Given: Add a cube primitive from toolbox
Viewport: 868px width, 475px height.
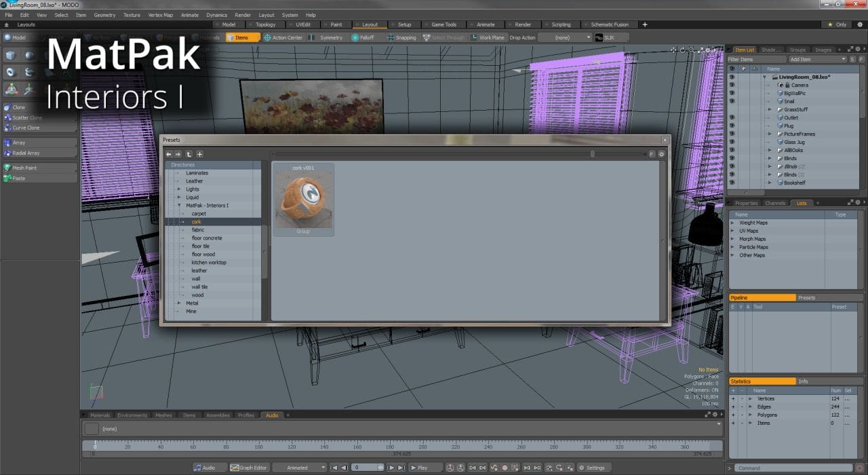Looking at the screenshot, I should [x=11, y=55].
